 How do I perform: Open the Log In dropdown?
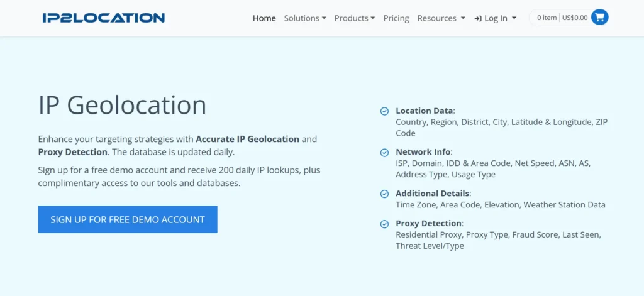tap(496, 18)
